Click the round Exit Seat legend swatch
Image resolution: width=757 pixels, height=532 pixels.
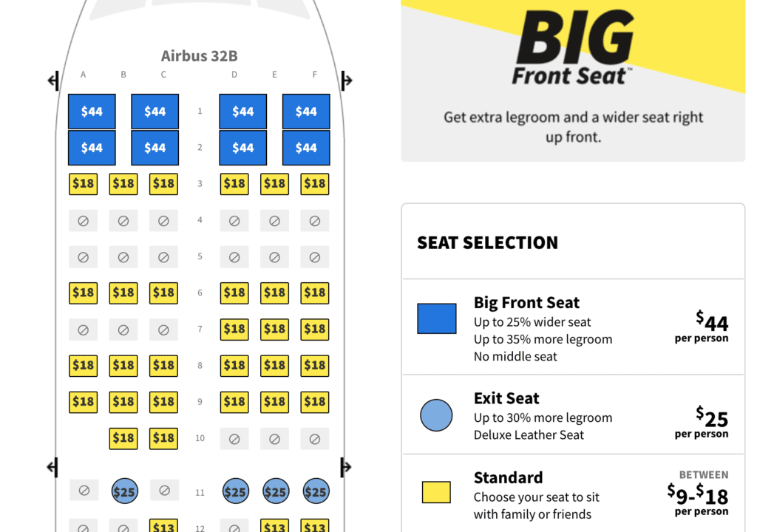[436, 415]
